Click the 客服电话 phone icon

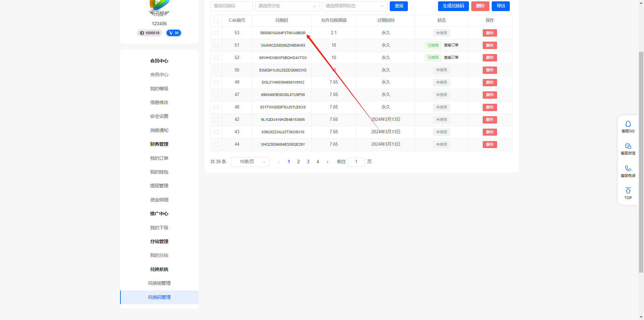[x=628, y=169]
